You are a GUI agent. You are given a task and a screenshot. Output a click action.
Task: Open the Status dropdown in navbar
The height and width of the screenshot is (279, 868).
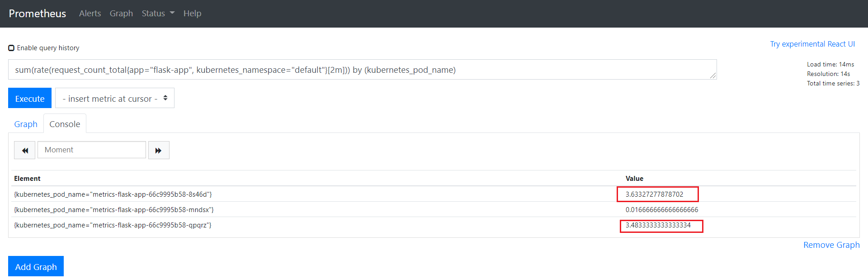(x=158, y=14)
